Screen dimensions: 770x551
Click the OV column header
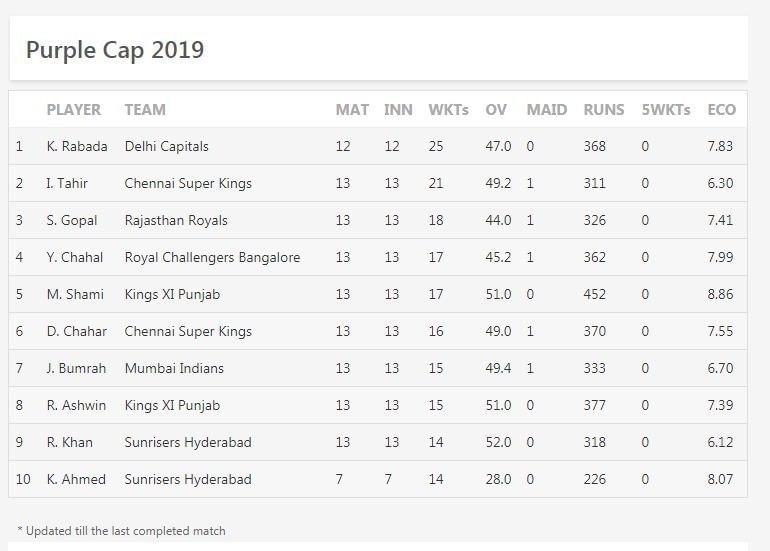(496, 110)
